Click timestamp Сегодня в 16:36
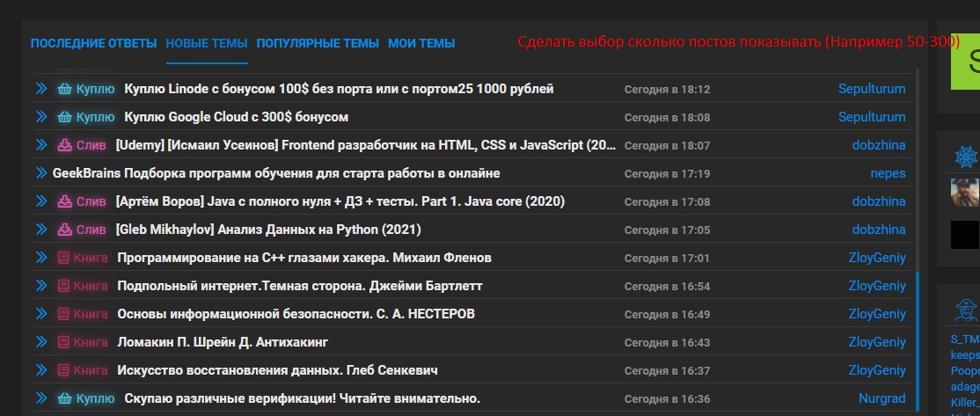 [667, 398]
